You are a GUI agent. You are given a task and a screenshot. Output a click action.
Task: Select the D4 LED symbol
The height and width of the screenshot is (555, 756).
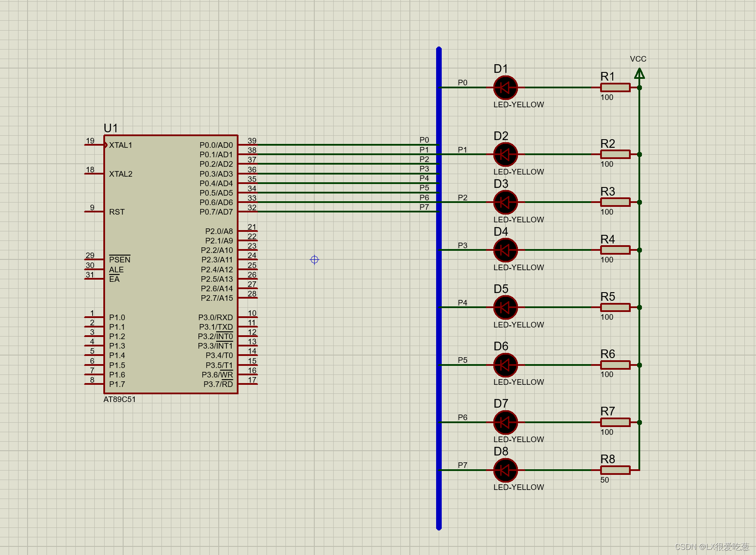(x=505, y=250)
